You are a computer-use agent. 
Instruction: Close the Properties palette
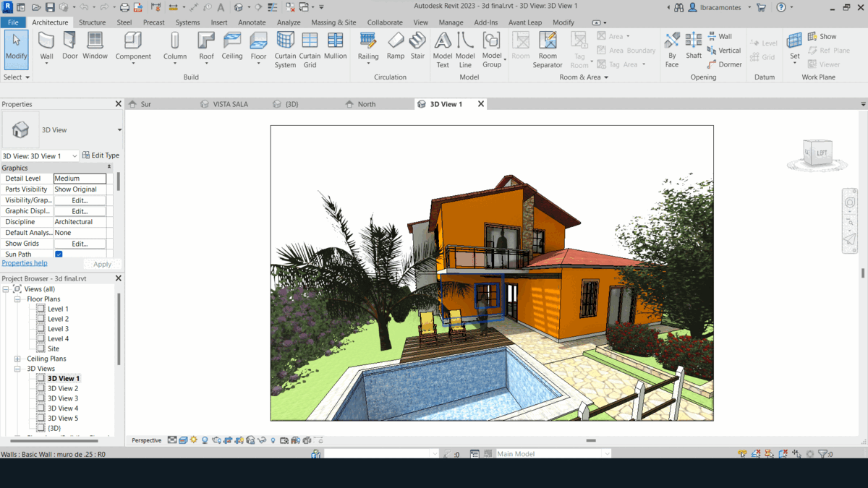pos(119,104)
